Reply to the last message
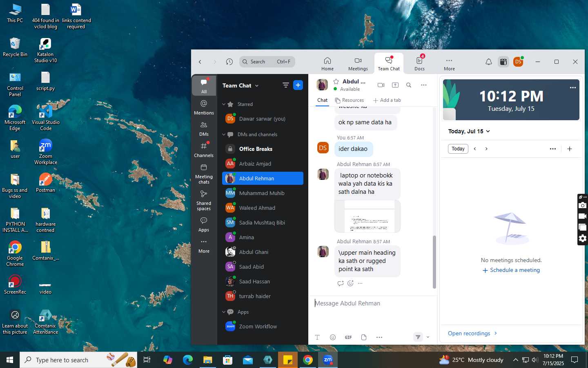588x368 pixels. (341, 283)
